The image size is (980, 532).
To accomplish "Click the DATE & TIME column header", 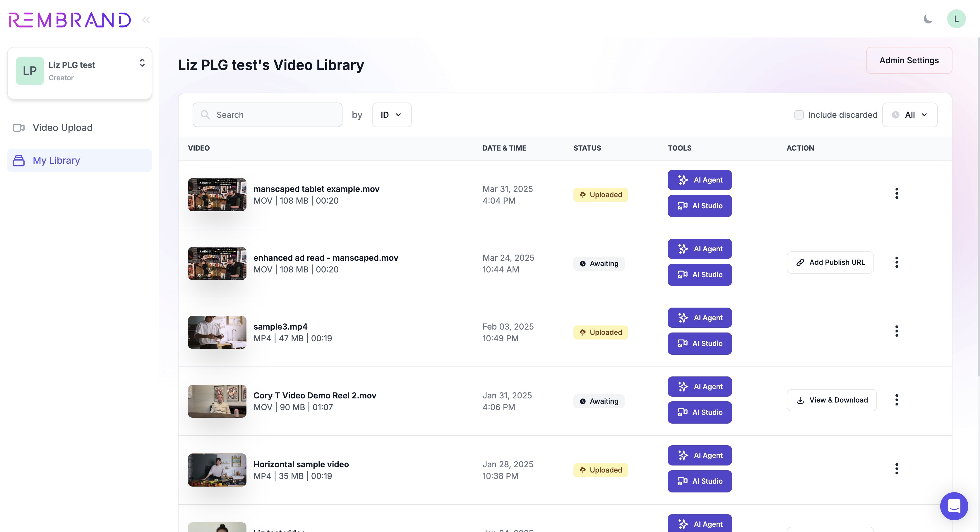I will [x=504, y=148].
